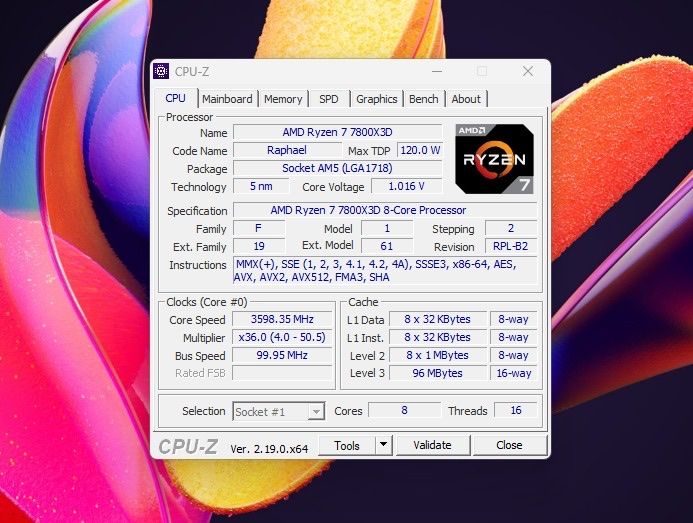Image resolution: width=693 pixels, height=523 pixels.
Task: Click the CPU-Z app icon in title bar
Action: point(161,71)
